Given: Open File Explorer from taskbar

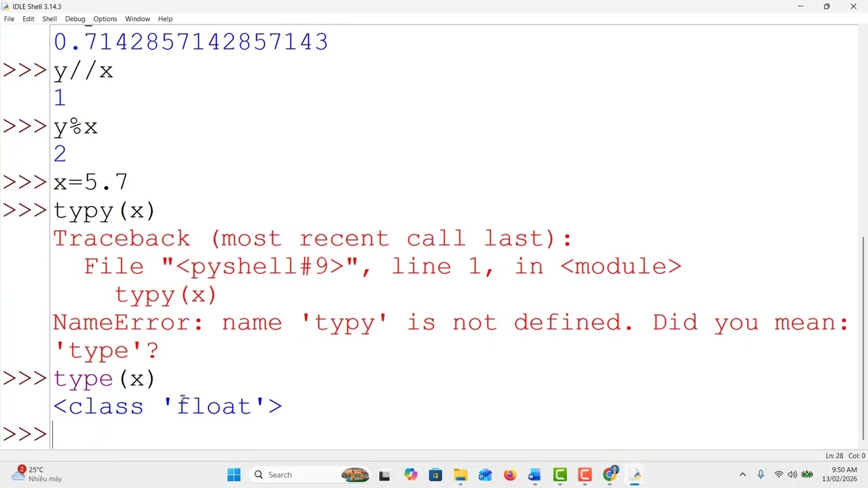Looking at the screenshot, I should (x=460, y=474).
